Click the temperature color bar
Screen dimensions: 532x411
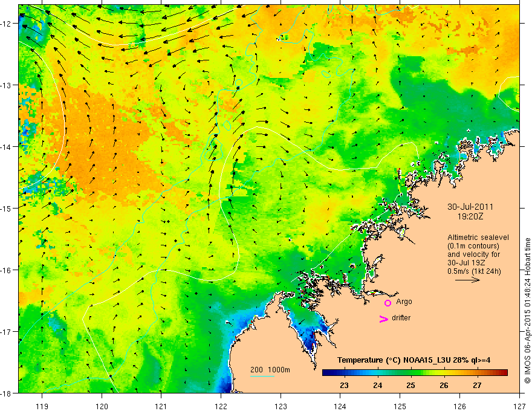[415, 373]
